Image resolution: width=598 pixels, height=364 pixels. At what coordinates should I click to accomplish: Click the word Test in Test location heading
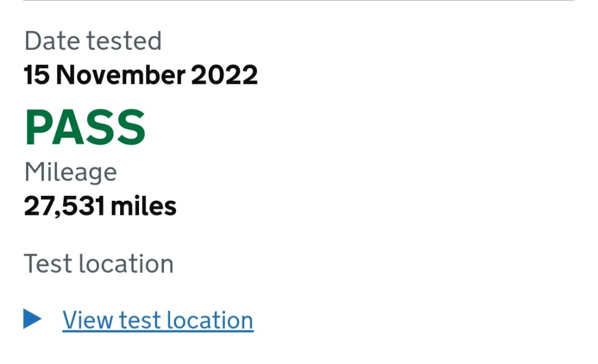point(47,264)
